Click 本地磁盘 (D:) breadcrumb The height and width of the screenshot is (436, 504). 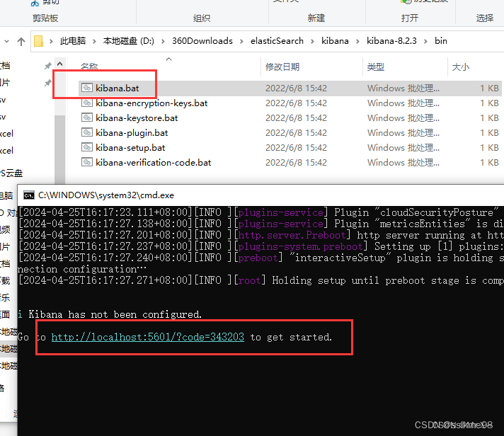point(129,41)
